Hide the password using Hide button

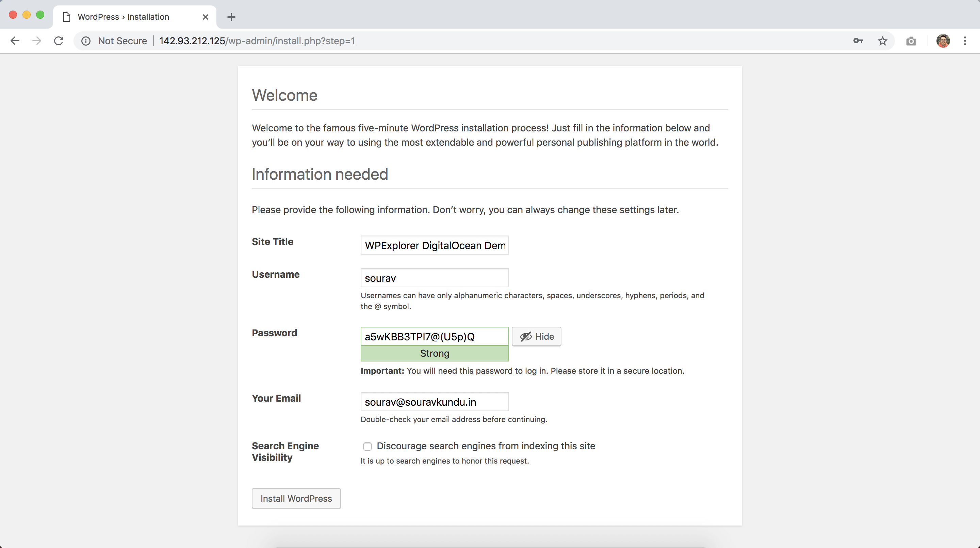536,336
